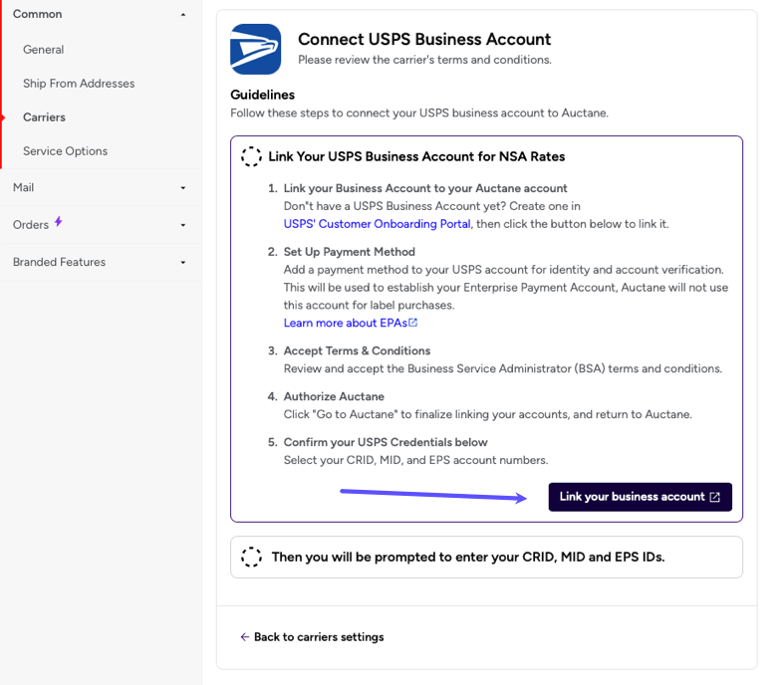Open Ship From Addresses settings
Viewport: 784px width, 685px height.
[x=79, y=84]
